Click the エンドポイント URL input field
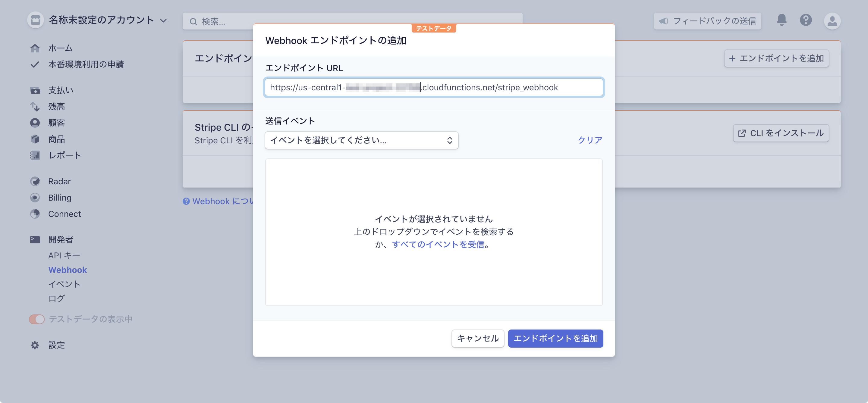The image size is (868, 403). click(x=434, y=87)
